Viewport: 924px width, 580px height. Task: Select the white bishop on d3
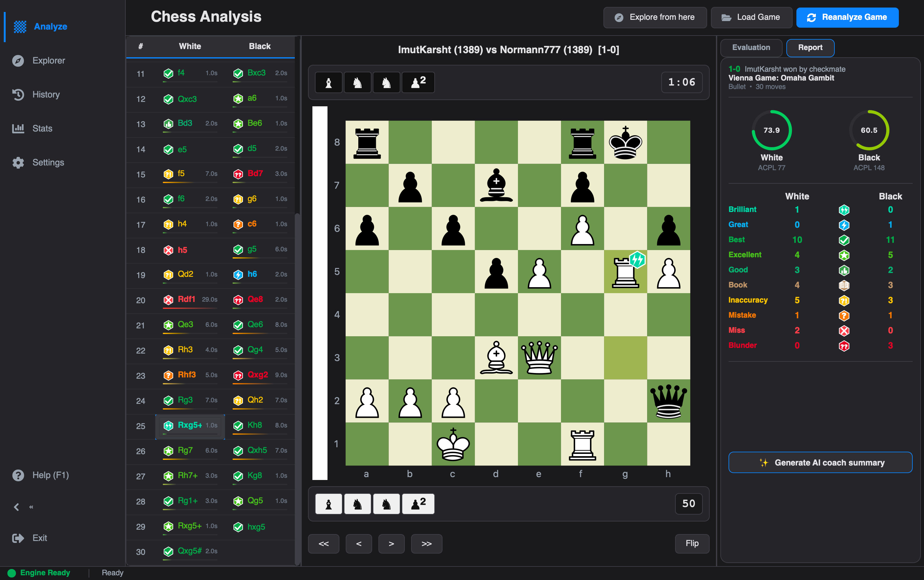(x=496, y=358)
